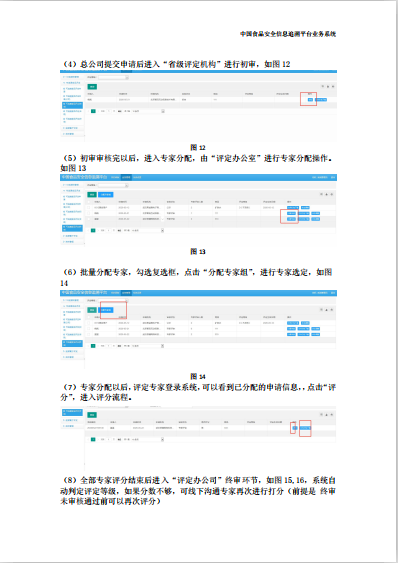Click red-boxed blue assign expert group button, Figure 14
The image size is (398, 563).
[x=106, y=310]
